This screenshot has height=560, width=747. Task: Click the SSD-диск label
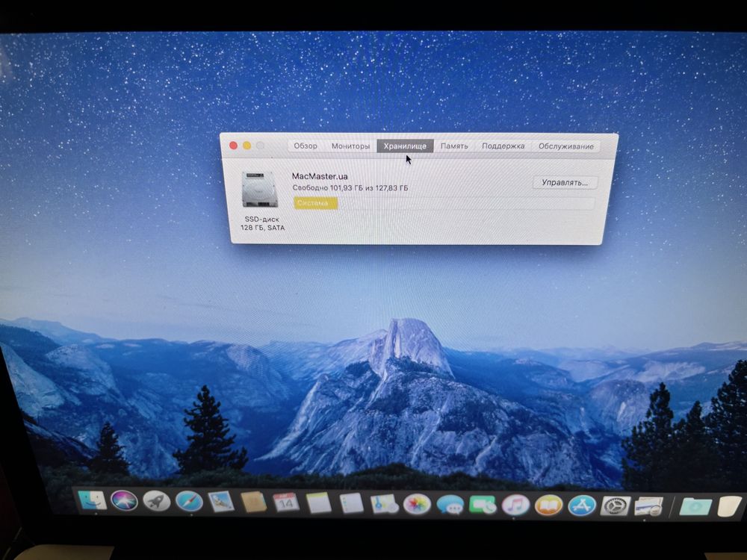[261, 220]
